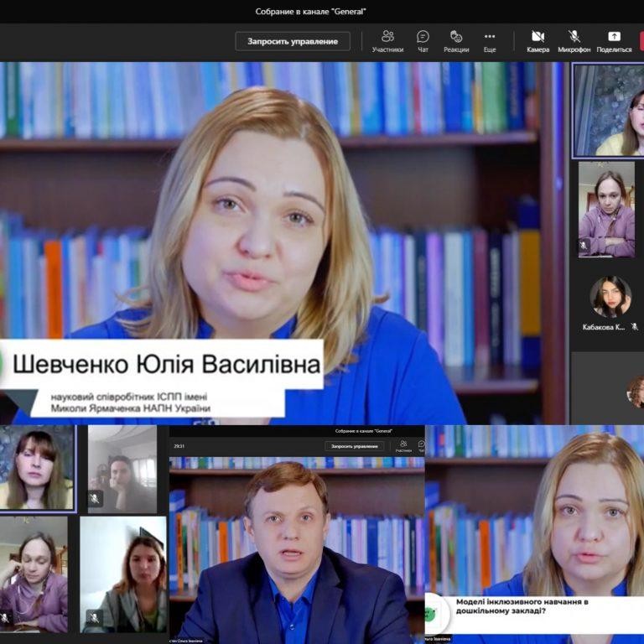Screen dimensions: 644x644
Task: Click the meeting title Собрание в канале General
Action: pos(311,12)
